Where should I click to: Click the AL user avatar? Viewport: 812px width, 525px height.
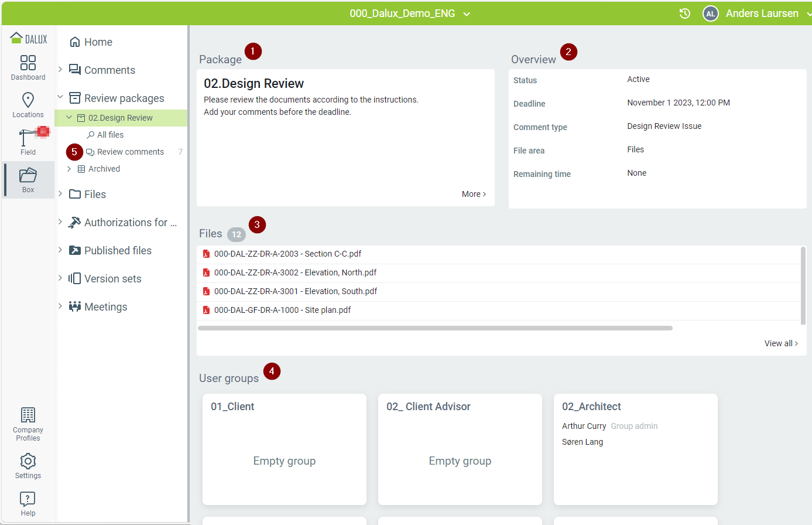point(710,13)
